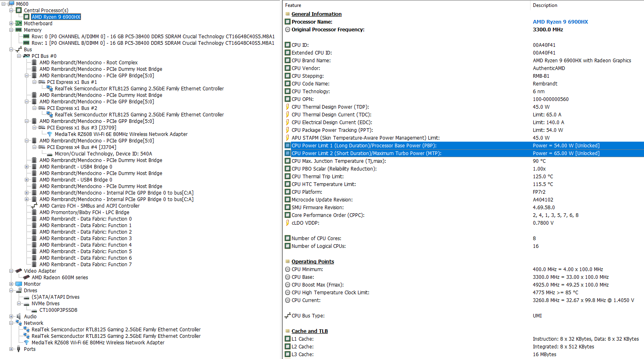Collapse the Video Adapter node
This screenshot has height=359, width=644.
[11, 271]
